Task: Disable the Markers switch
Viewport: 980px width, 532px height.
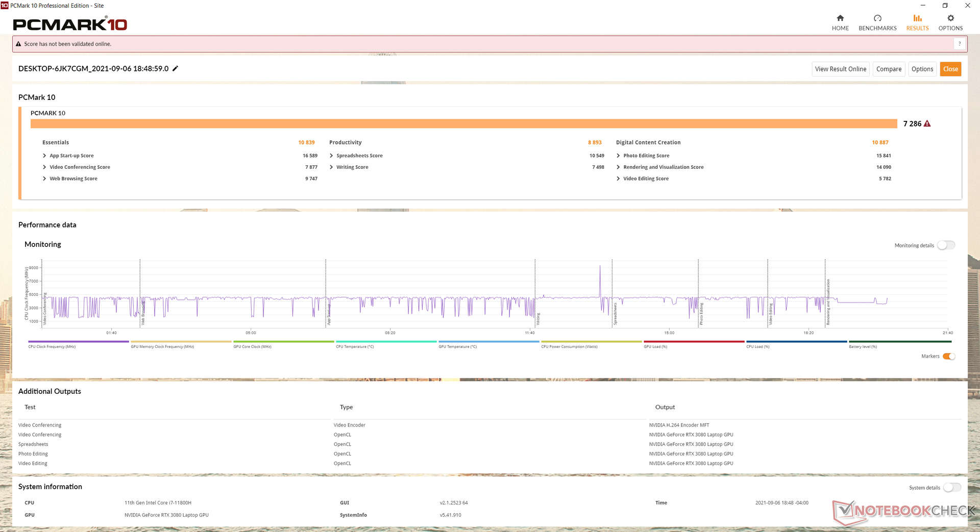Action: click(x=948, y=356)
